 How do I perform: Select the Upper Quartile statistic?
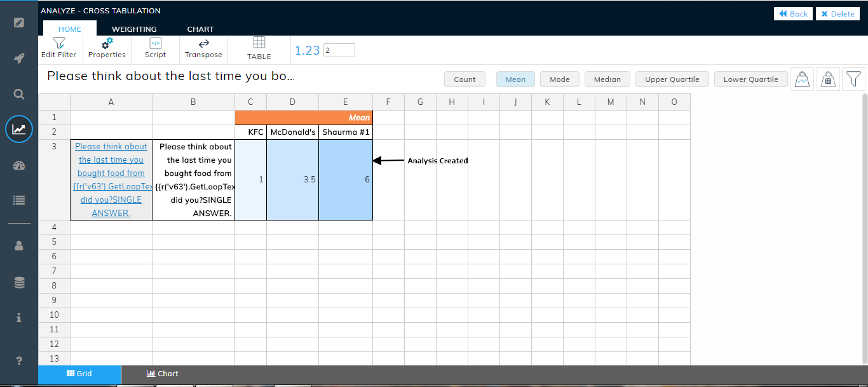coord(672,79)
